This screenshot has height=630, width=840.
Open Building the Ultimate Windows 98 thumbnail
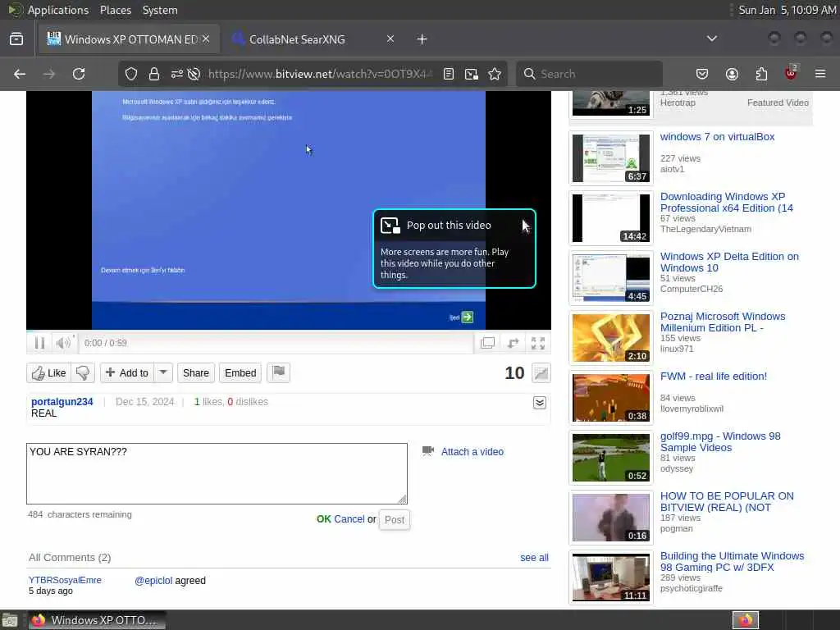pos(611,577)
